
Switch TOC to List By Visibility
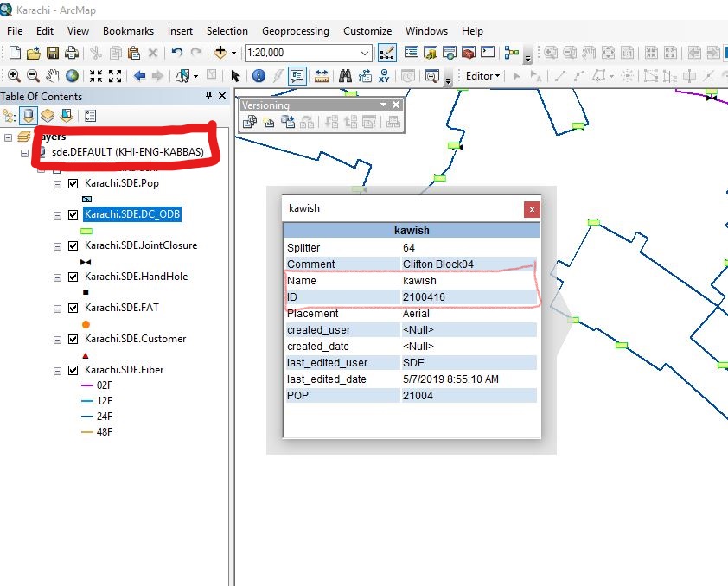[x=48, y=116]
